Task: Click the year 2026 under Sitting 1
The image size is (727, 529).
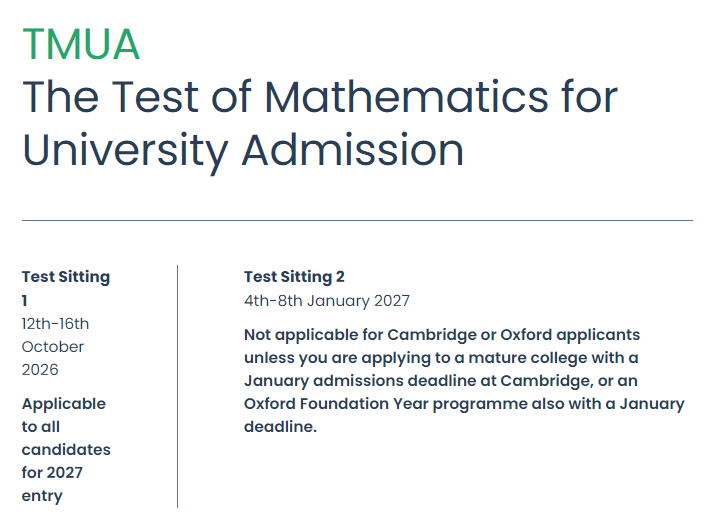Action: (40, 370)
